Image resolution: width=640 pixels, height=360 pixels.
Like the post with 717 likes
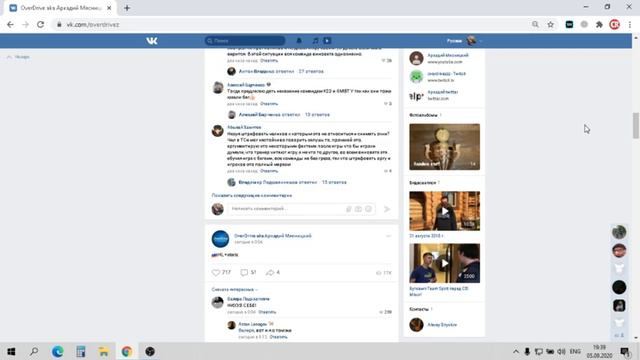tap(221, 272)
